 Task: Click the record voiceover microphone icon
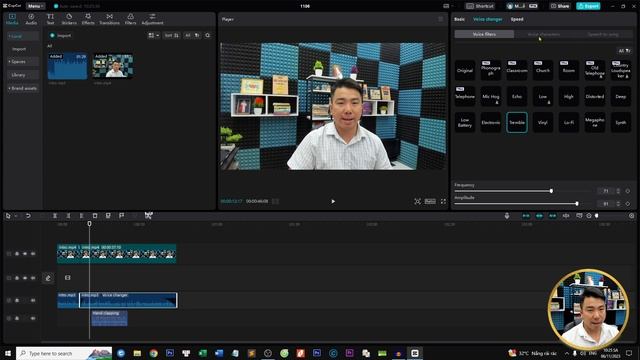507,216
